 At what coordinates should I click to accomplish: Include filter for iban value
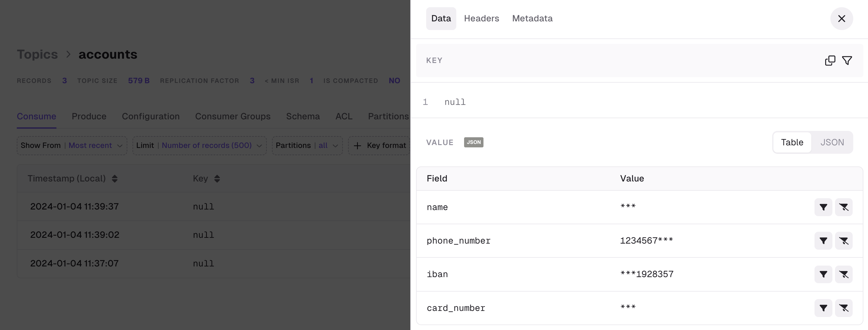(823, 275)
